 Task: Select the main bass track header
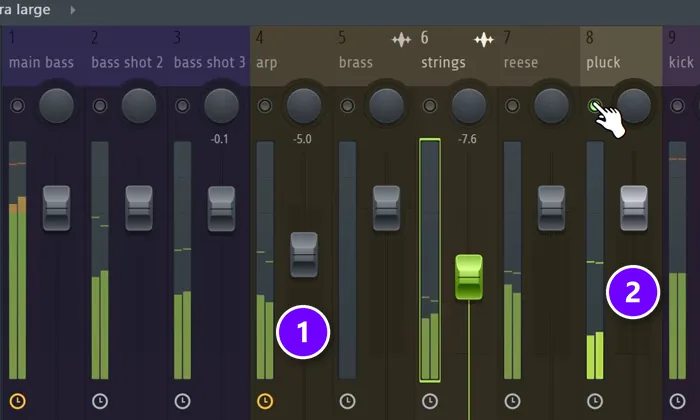point(43,56)
